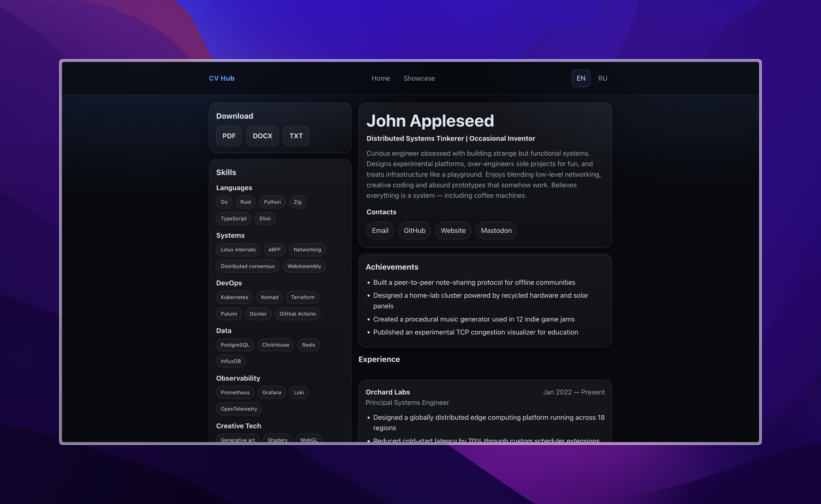This screenshot has height=504, width=821.
Task: Go to the Home page
Action: pyautogui.click(x=381, y=78)
